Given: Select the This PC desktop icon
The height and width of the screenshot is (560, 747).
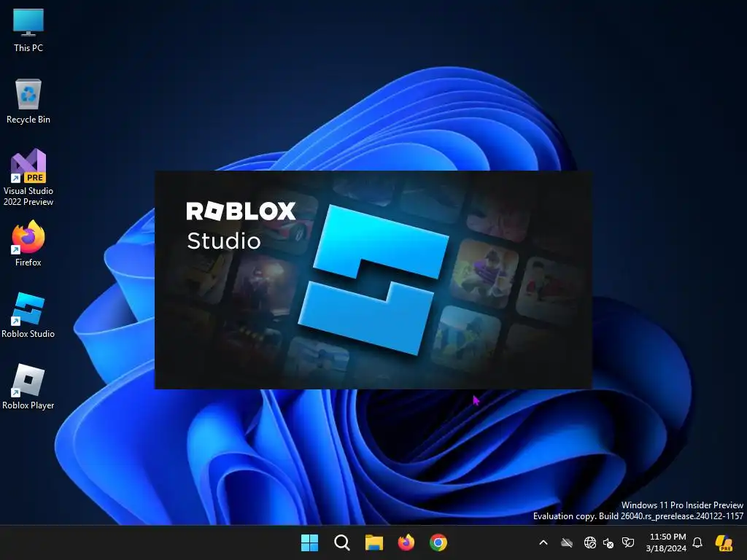Looking at the screenshot, I should [28, 30].
